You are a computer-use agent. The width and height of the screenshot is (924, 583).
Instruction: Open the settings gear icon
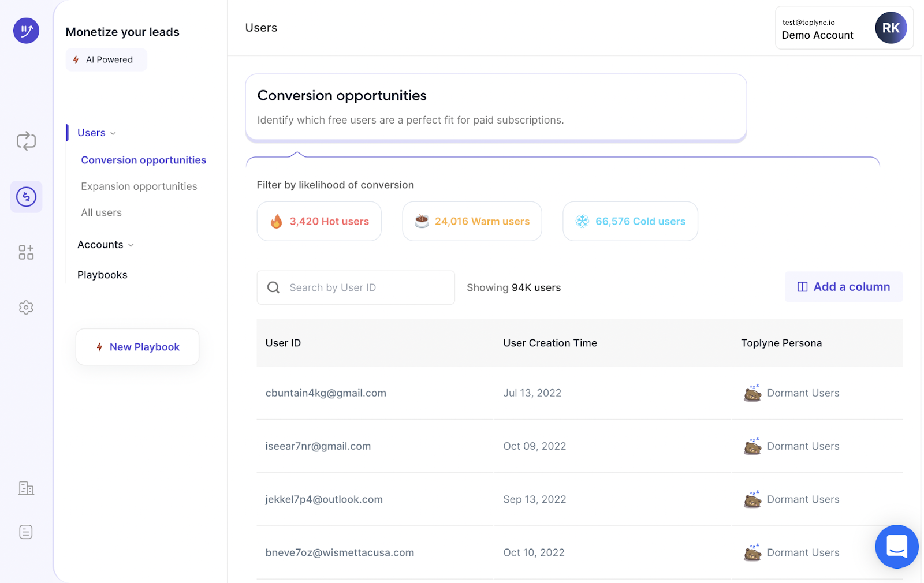pos(26,307)
